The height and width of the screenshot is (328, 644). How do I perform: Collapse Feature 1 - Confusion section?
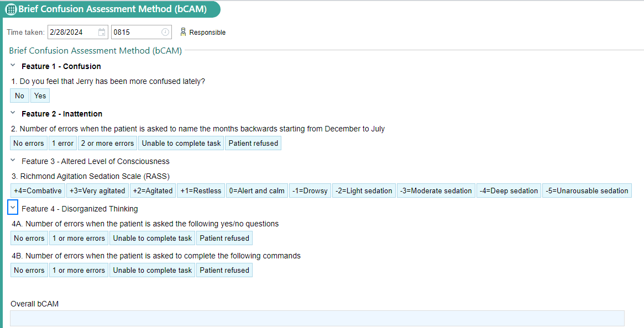pos(13,66)
